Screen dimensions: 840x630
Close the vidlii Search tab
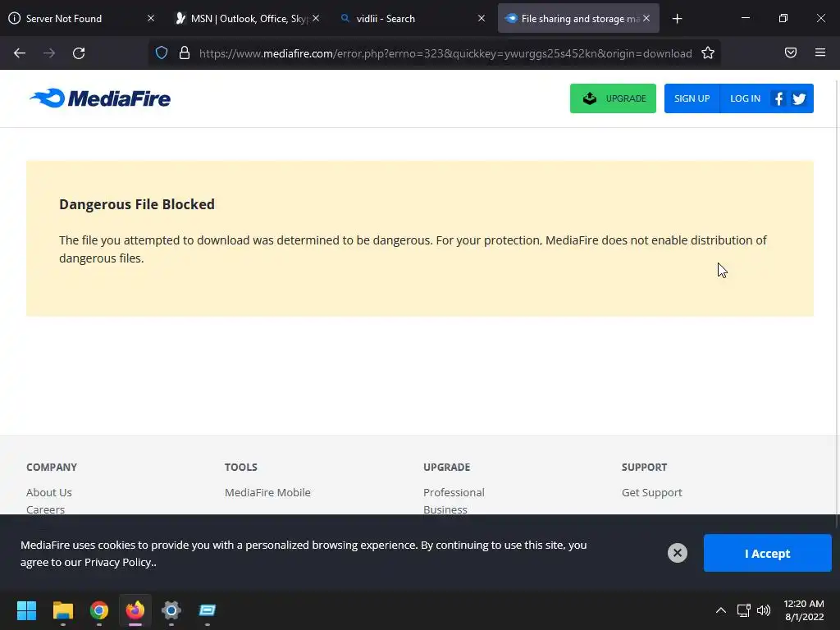(x=481, y=19)
